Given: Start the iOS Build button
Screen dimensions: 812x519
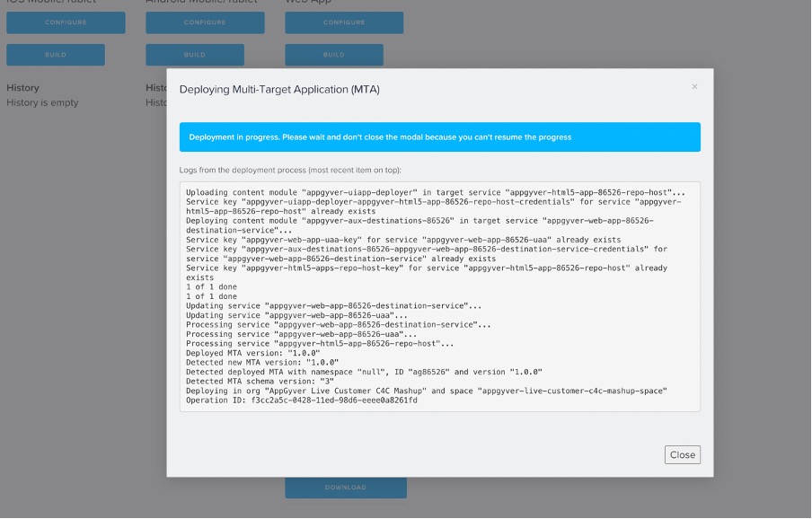Looking at the screenshot, I should [x=56, y=55].
